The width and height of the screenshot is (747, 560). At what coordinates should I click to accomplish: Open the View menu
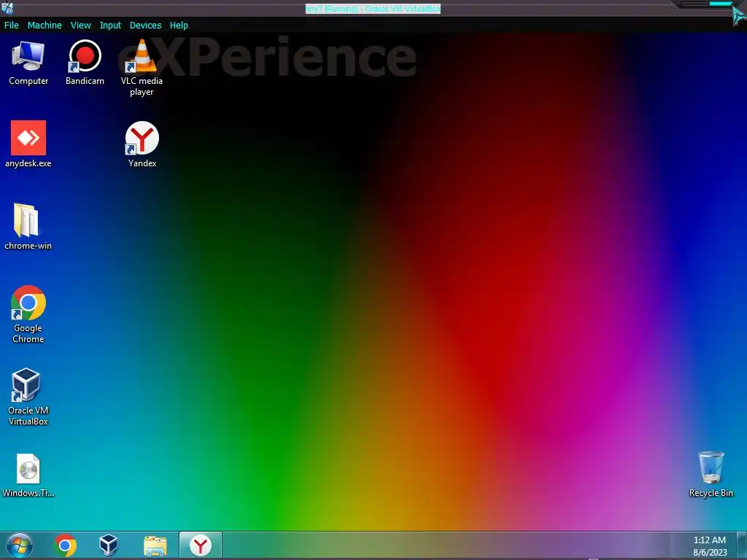click(80, 26)
